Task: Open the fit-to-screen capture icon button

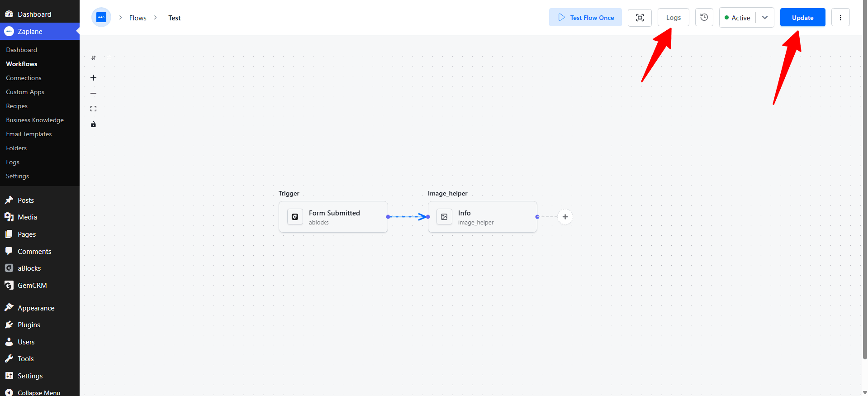Action: click(640, 18)
